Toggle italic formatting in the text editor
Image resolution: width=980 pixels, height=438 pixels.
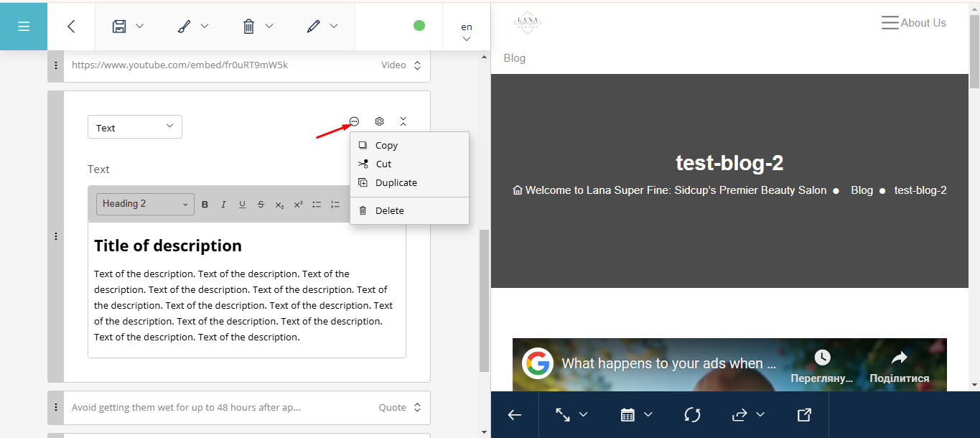pos(223,205)
